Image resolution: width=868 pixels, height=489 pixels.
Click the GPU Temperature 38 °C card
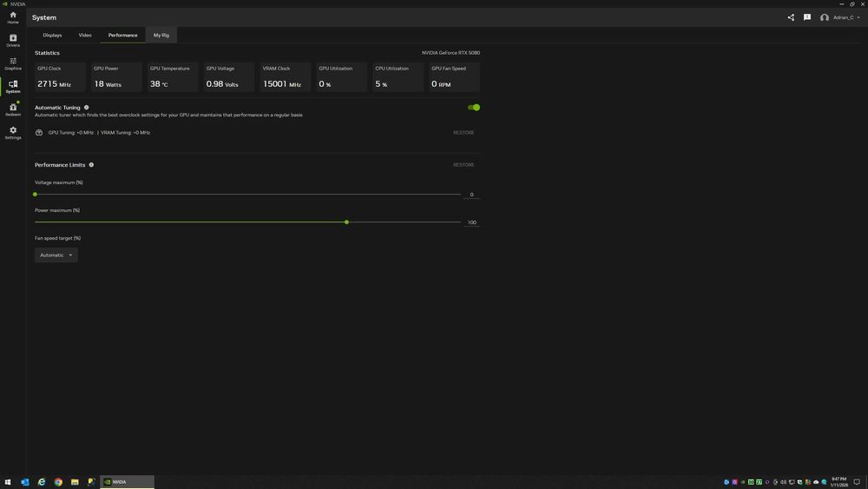click(173, 76)
